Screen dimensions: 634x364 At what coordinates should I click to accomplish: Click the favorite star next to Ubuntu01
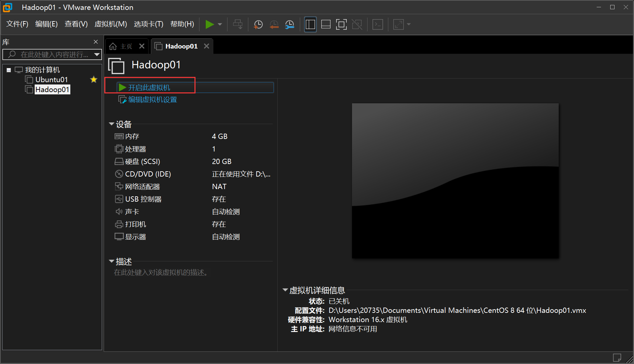(x=94, y=80)
